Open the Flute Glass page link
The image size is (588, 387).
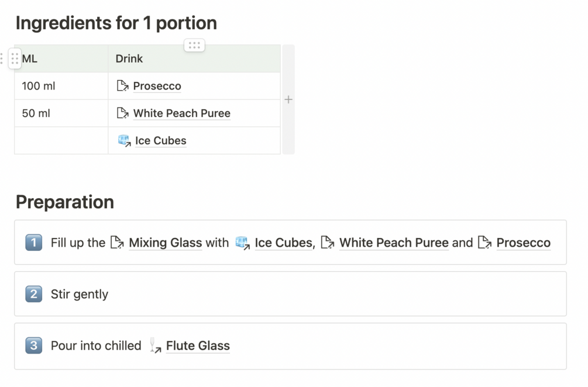pyautogui.click(x=198, y=346)
